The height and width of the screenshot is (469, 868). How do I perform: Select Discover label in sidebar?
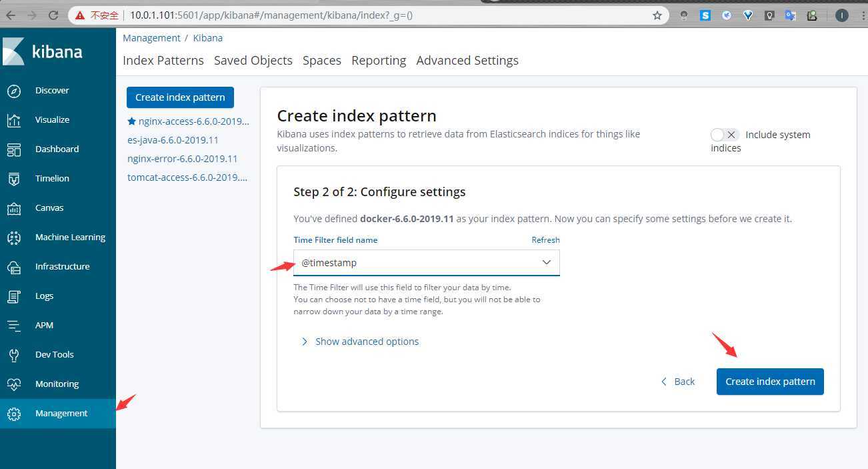52,91
